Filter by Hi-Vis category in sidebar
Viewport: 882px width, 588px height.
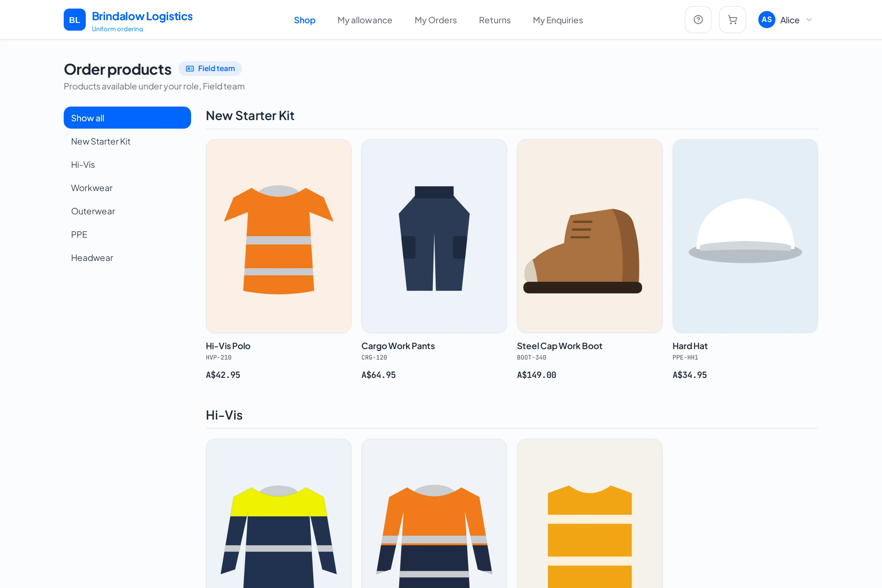127,165
